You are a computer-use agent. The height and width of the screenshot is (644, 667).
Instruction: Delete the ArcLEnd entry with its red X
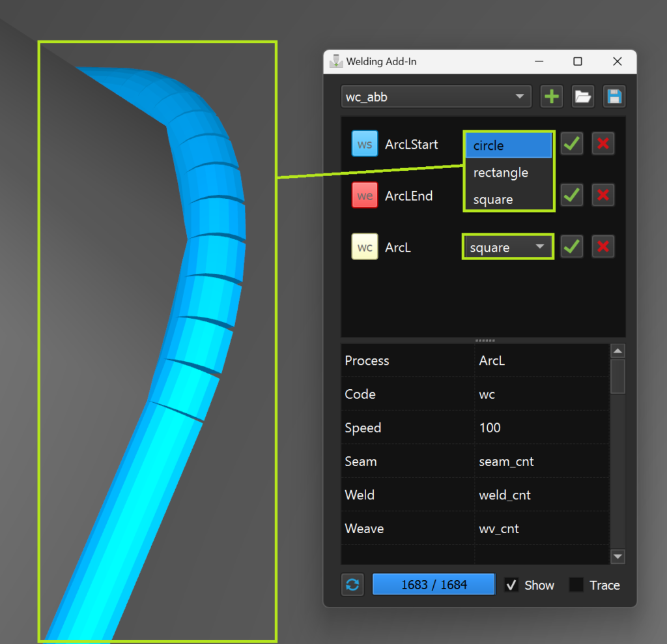click(603, 195)
